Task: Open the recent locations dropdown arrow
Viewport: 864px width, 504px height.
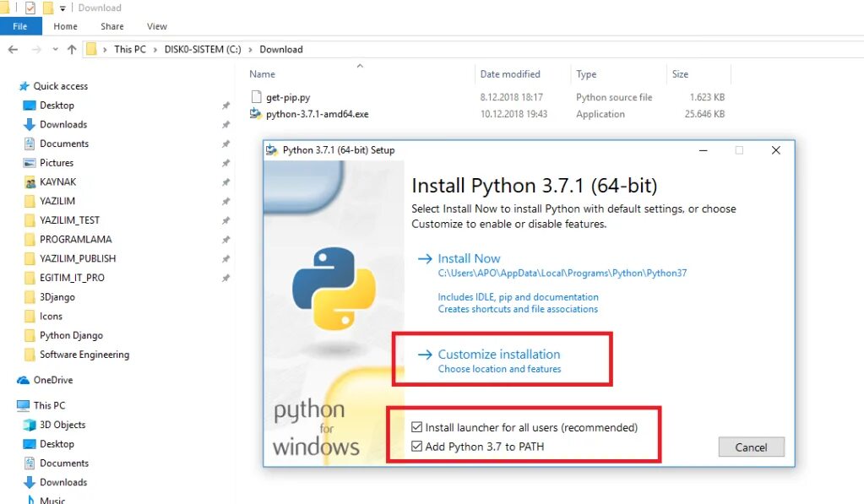Action: (56, 49)
